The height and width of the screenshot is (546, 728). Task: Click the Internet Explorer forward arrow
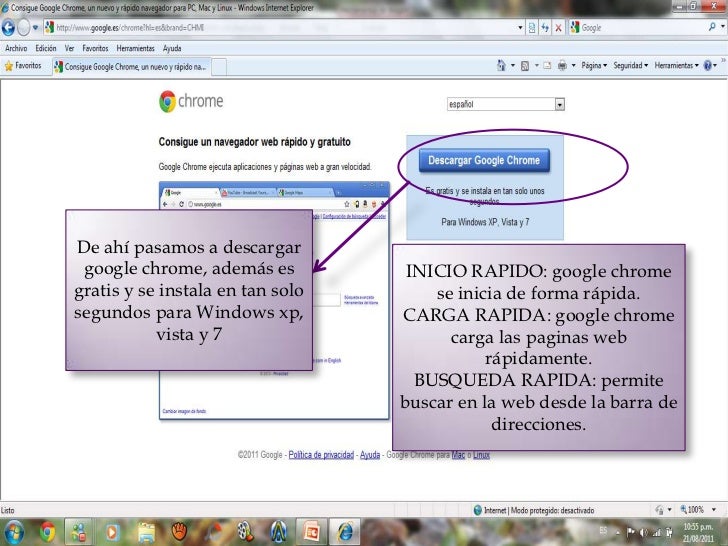23,27
